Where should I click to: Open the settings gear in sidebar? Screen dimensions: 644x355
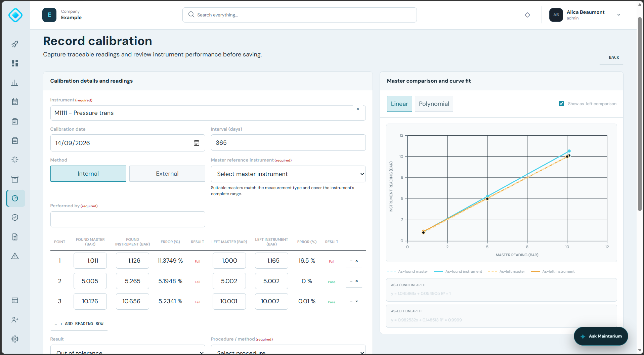15,339
